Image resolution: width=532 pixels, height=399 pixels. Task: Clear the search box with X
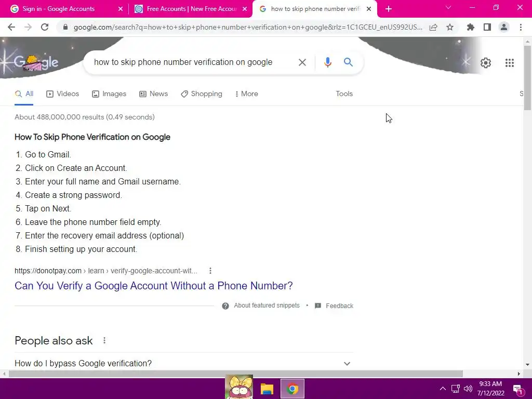click(302, 62)
